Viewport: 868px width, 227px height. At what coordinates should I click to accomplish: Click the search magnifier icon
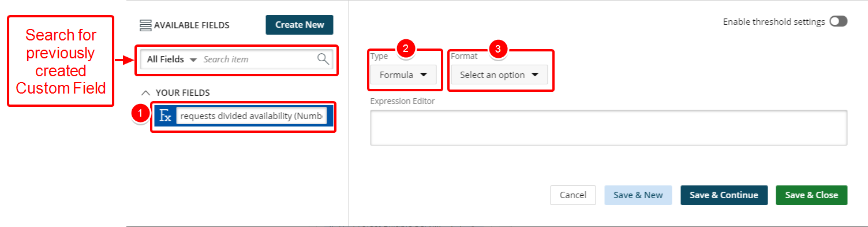point(323,59)
